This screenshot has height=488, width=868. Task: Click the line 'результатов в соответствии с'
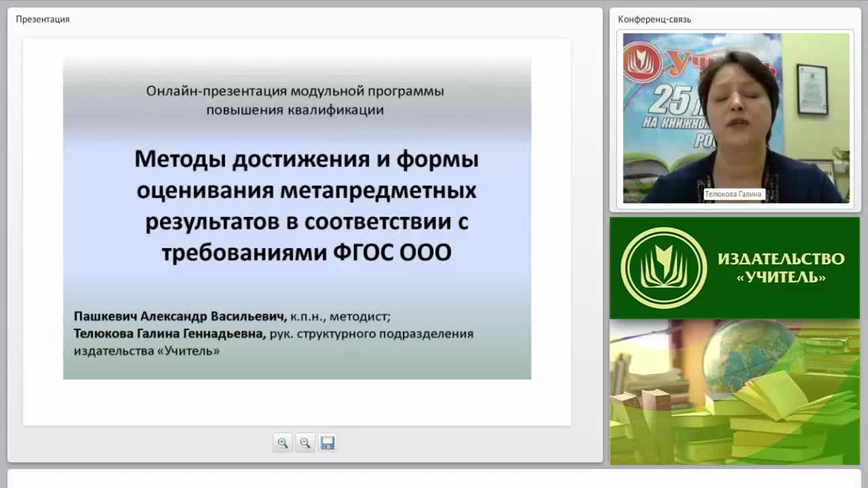point(307,222)
